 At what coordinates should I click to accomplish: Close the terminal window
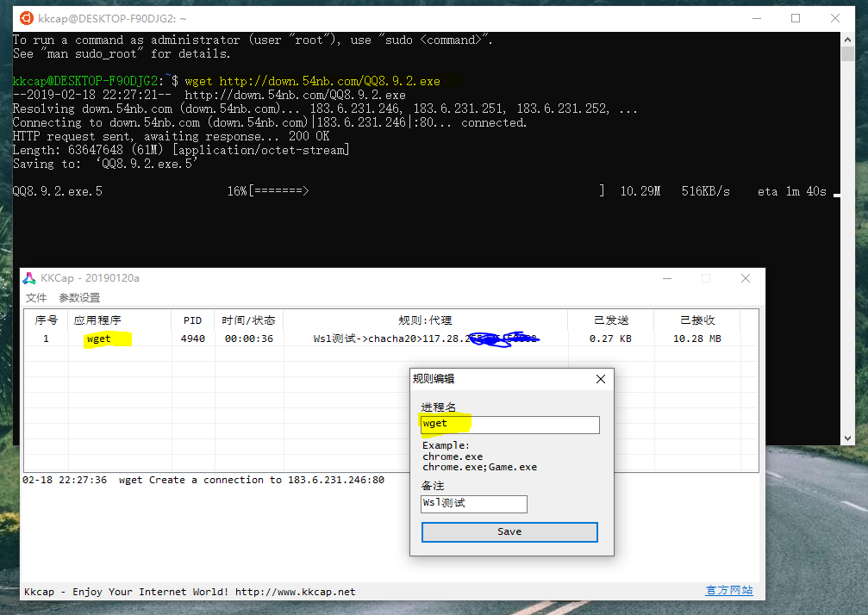[835, 18]
